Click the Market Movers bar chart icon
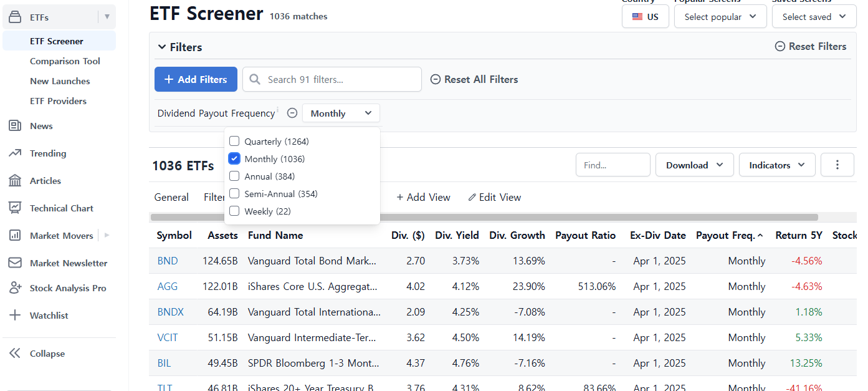 [15, 236]
